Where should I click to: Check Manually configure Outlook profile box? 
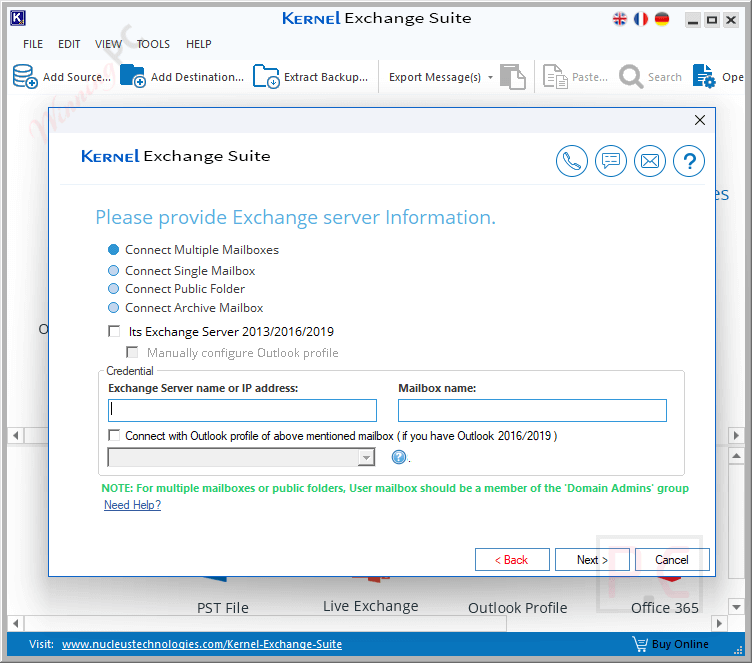pos(132,353)
